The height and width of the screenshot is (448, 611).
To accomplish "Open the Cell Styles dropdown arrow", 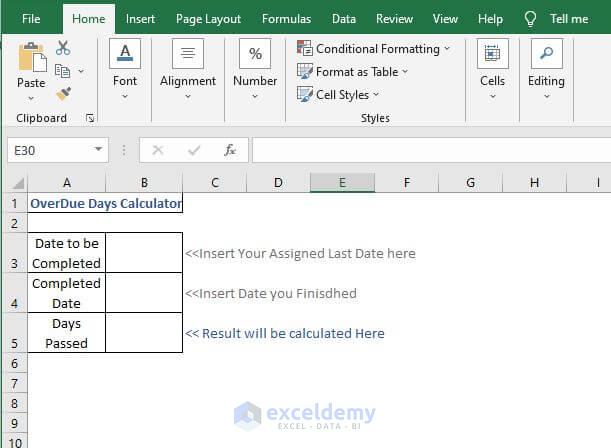I will [376, 94].
